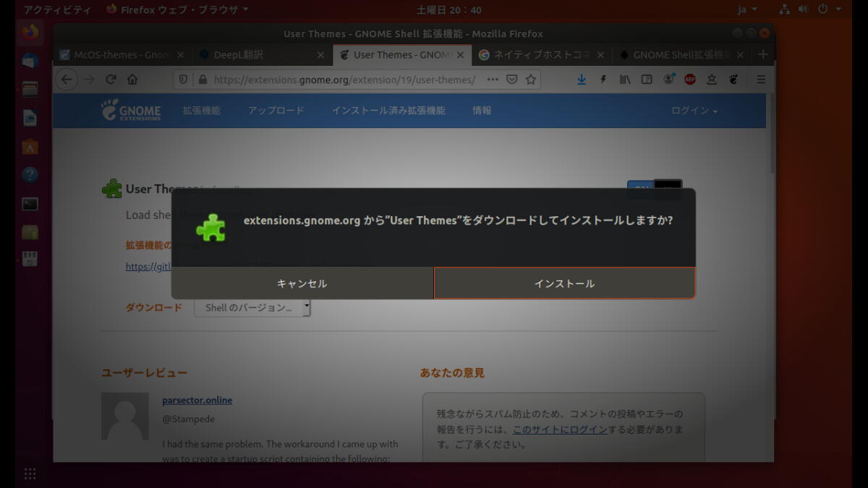The image size is (868, 488).
Task: Close the DeepL翻訳 tab
Action: click(321, 55)
